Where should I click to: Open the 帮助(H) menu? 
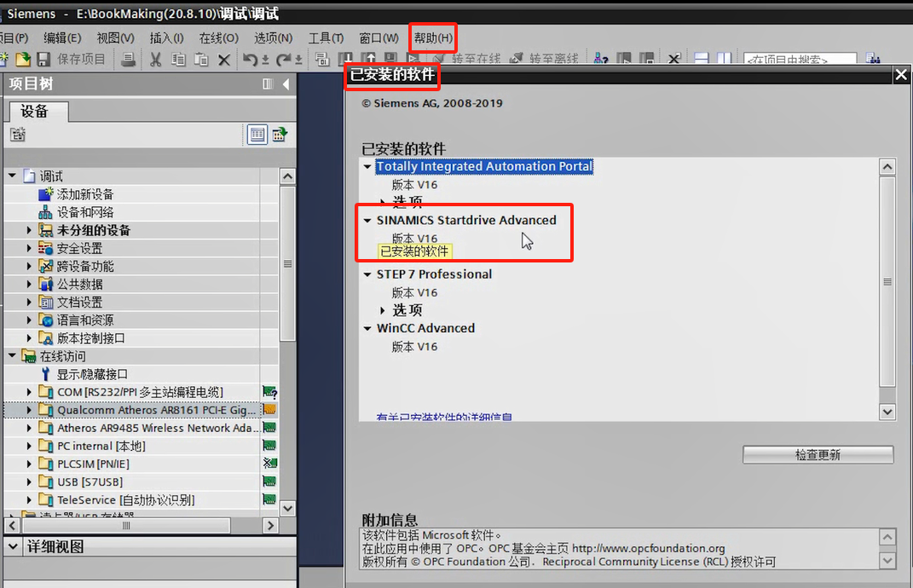pyautogui.click(x=433, y=37)
